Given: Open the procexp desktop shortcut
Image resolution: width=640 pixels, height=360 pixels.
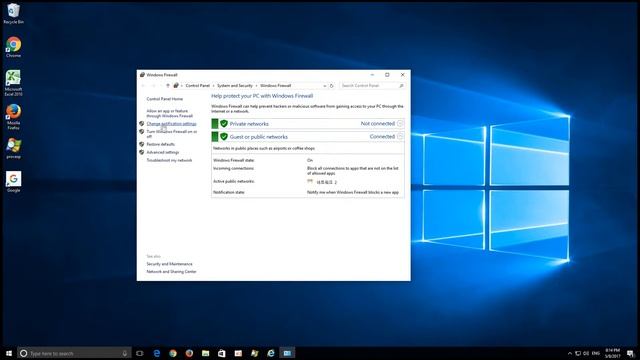Looking at the screenshot, I should click(x=13, y=148).
